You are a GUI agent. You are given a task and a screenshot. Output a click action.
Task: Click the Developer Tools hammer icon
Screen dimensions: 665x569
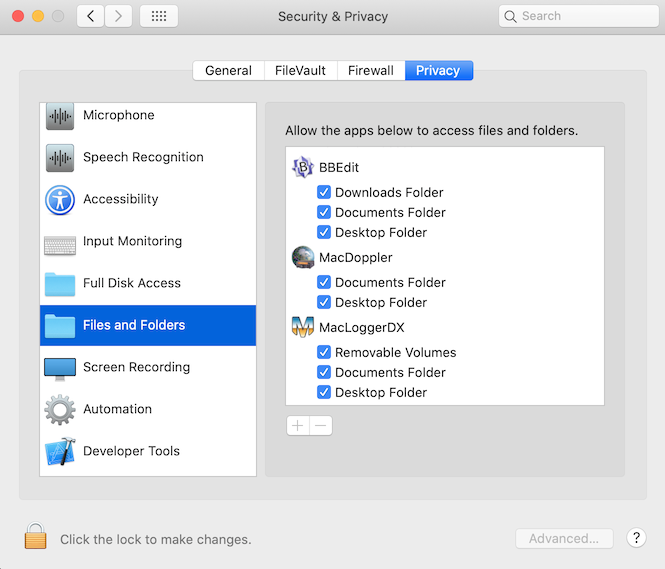click(x=60, y=452)
